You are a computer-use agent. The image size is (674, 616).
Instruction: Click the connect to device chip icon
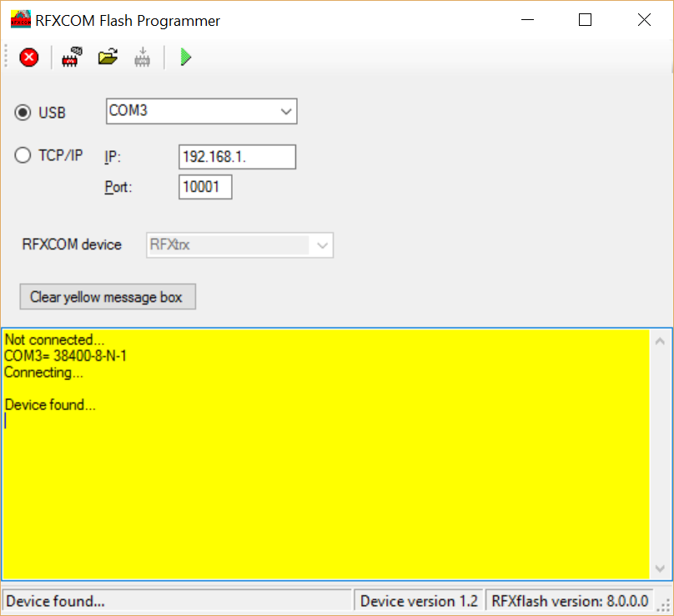[x=72, y=57]
